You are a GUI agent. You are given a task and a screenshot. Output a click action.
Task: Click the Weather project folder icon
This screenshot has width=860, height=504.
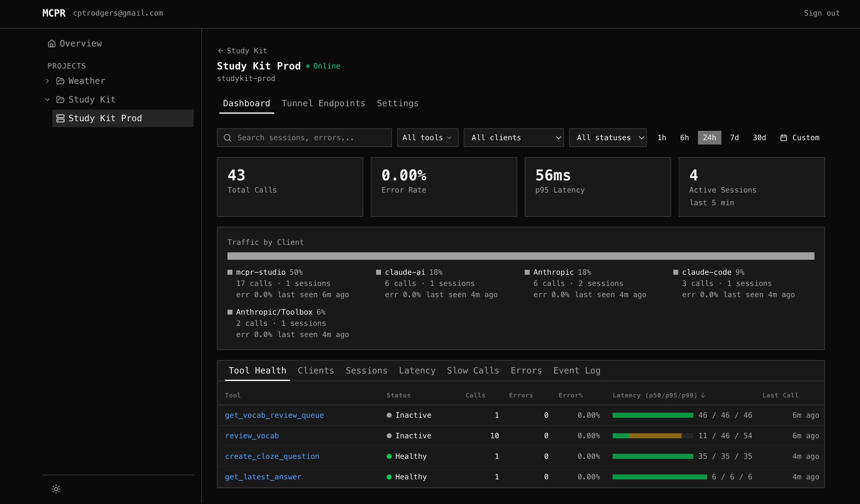(60, 81)
